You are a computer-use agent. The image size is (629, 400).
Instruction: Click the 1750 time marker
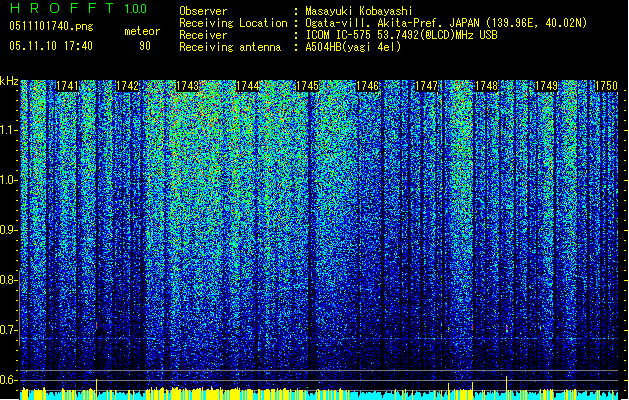click(606, 86)
